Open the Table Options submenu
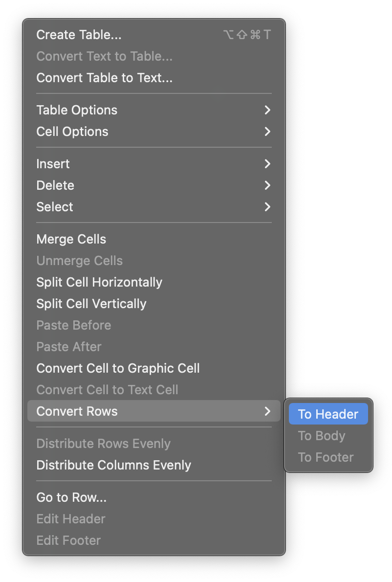This screenshot has height=582, width=392. pyautogui.click(x=77, y=110)
